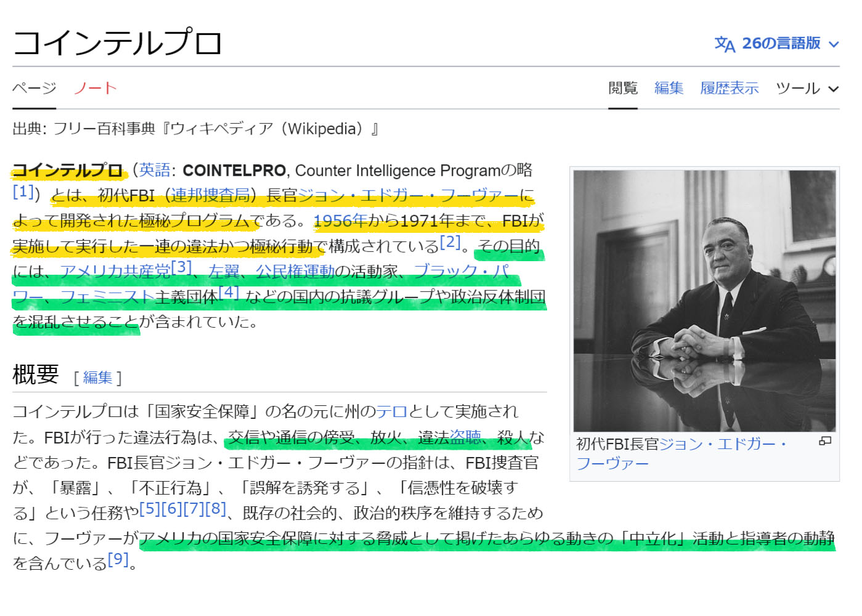
Task: Click the enlarge image icon beside Hoover caption
Action: click(x=825, y=441)
